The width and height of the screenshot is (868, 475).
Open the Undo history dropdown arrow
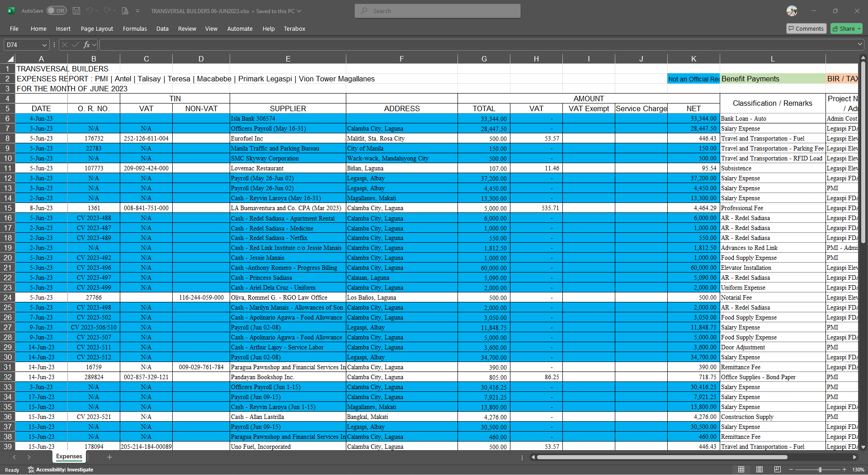[97, 11]
